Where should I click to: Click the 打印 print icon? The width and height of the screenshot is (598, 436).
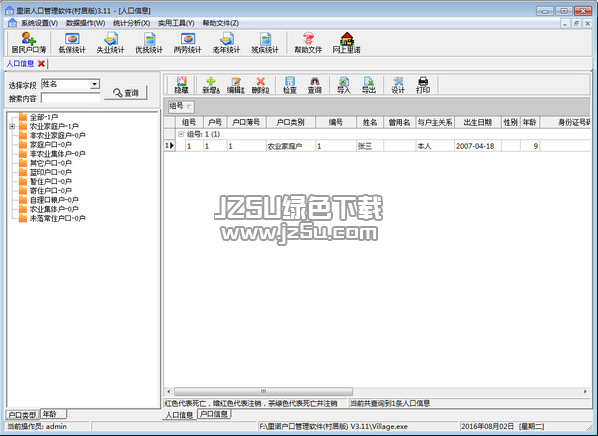pyautogui.click(x=423, y=85)
